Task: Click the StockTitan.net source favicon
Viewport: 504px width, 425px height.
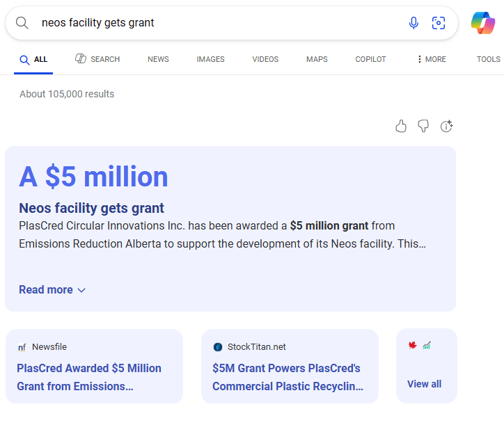Action: [218, 347]
